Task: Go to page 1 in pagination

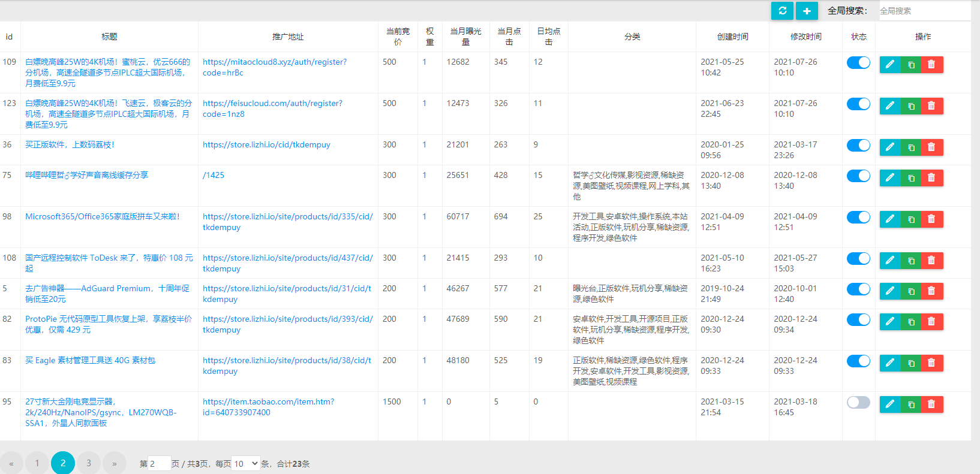Action: (37, 463)
